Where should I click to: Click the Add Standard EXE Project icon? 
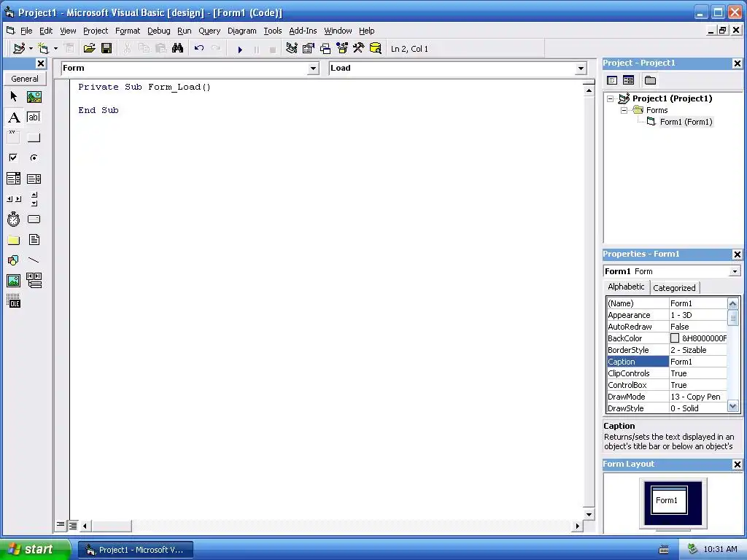[x=19, y=49]
